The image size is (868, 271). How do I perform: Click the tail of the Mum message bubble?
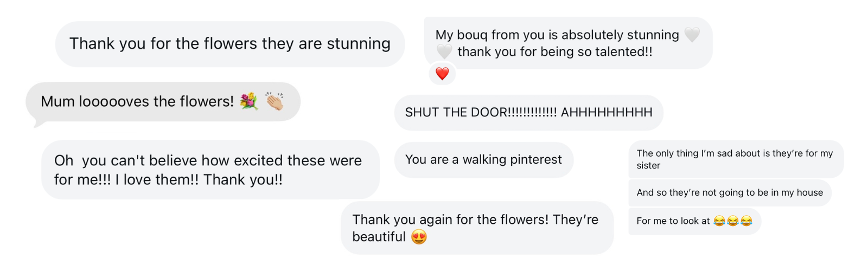[x=38, y=125]
